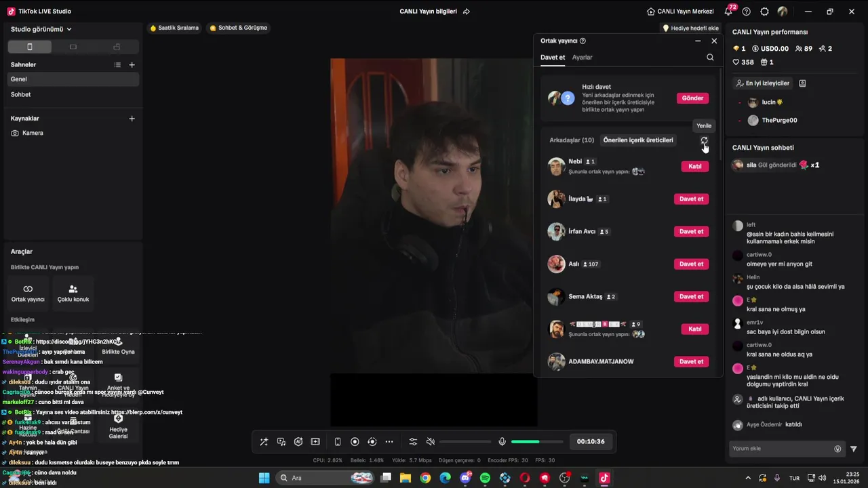Open the audio mixer sliders icon
The image size is (868, 488).
(413, 442)
